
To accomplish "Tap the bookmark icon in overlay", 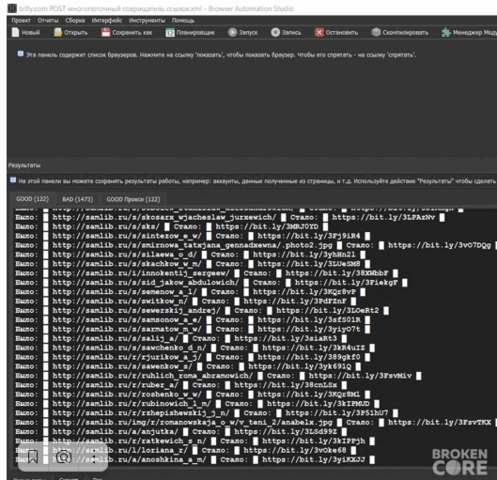I will click(x=33, y=457).
